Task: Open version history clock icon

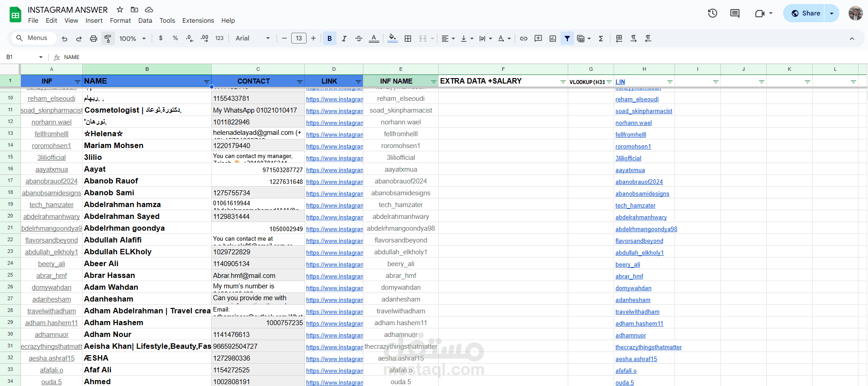Action: point(713,13)
